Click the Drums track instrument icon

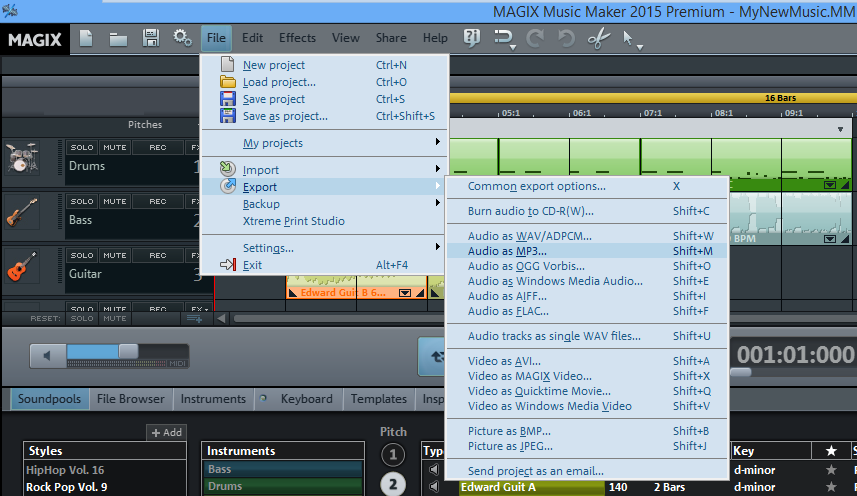tap(22, 157)
